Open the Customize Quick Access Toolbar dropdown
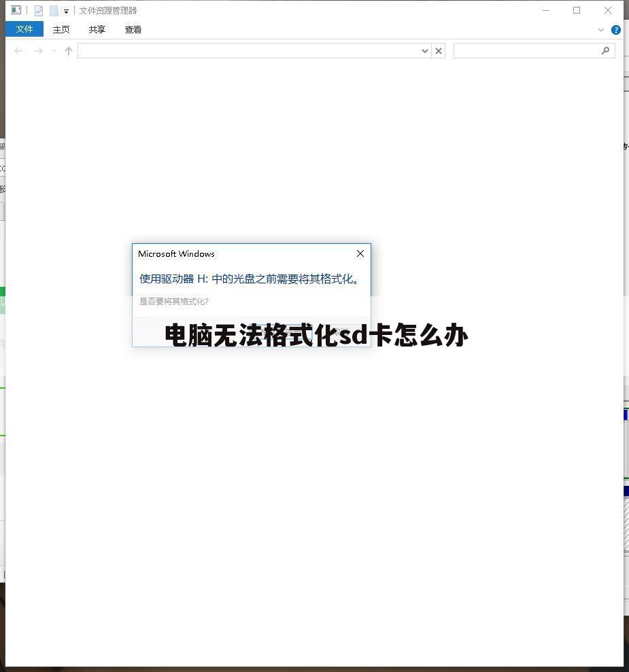The height and width of the screenshot is (672, 629). click(x=65, y=11)
